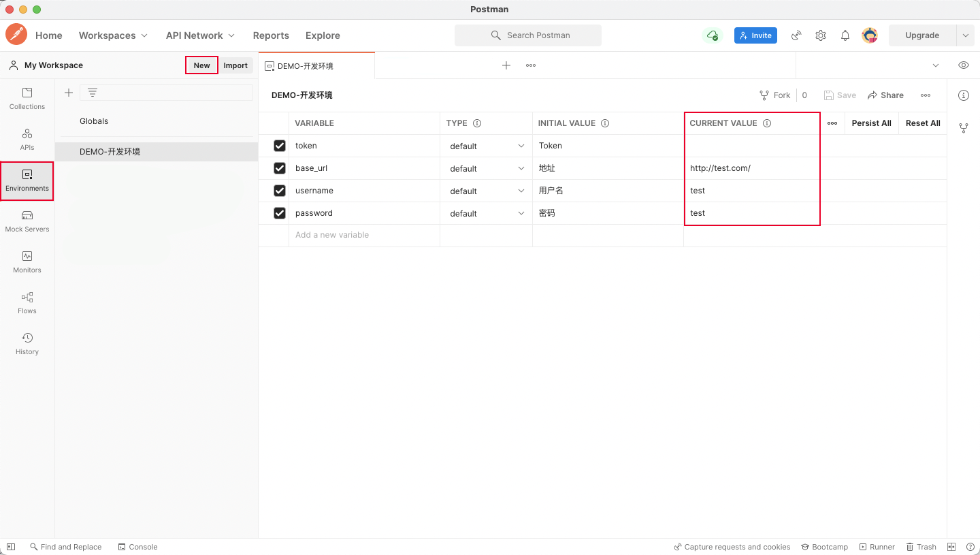Open a new tab with plus icon
The width and height of the screenshot is (980, 555).
506,65
